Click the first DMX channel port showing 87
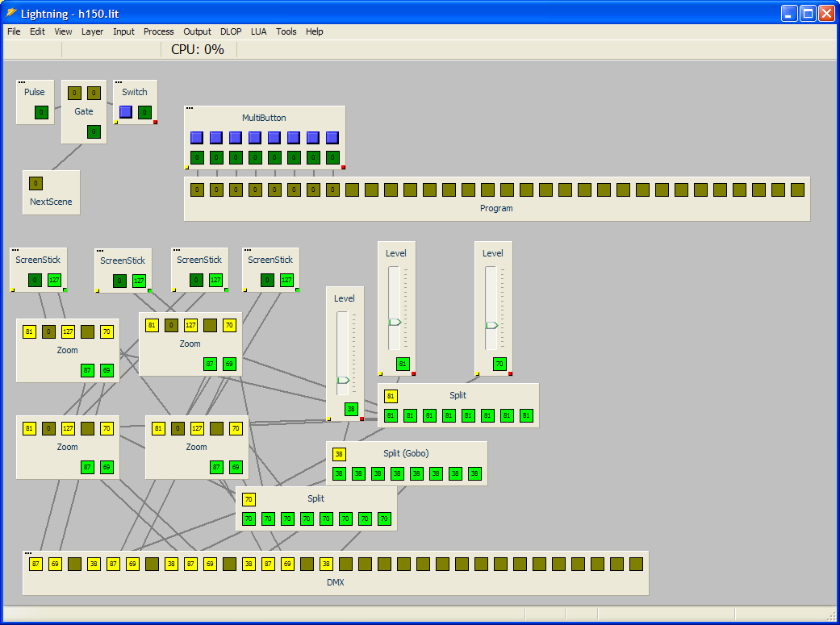 pyautogui.click(x=36, y=564)
